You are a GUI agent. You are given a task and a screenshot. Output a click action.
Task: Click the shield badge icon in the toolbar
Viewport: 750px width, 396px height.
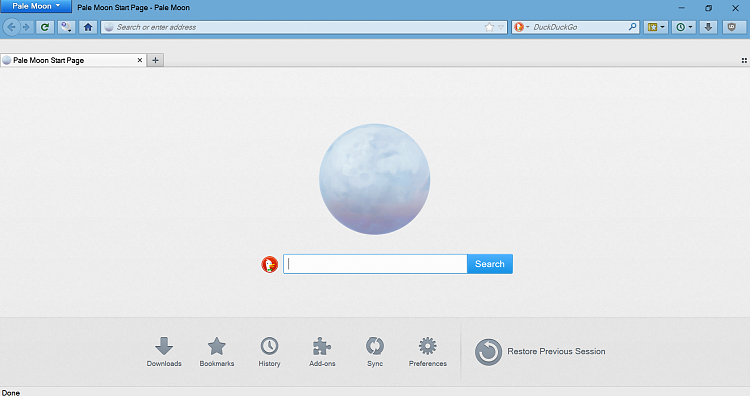point(731,27)
